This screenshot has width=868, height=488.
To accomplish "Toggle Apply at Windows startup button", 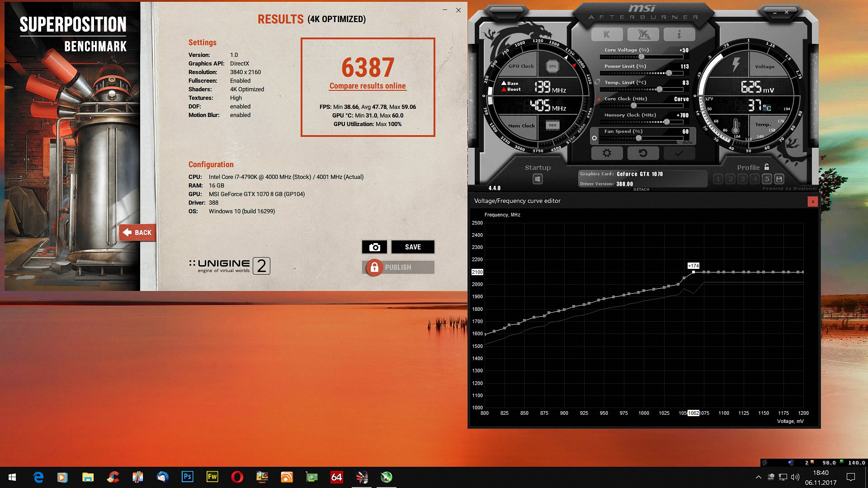I will [538, 179].
